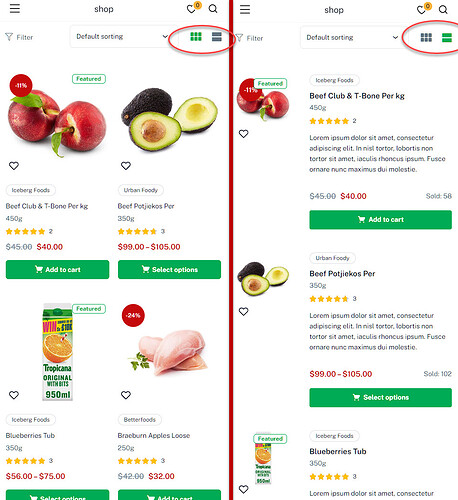458x500 pixels.
Task: Open Beef Club & T-Bone list title
Action: tap(357, 96)
